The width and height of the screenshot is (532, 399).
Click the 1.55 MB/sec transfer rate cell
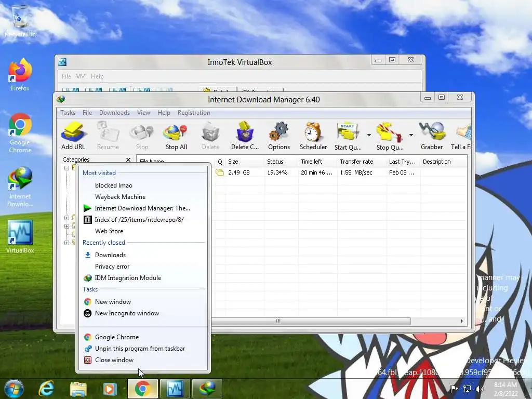coord(356,172)
